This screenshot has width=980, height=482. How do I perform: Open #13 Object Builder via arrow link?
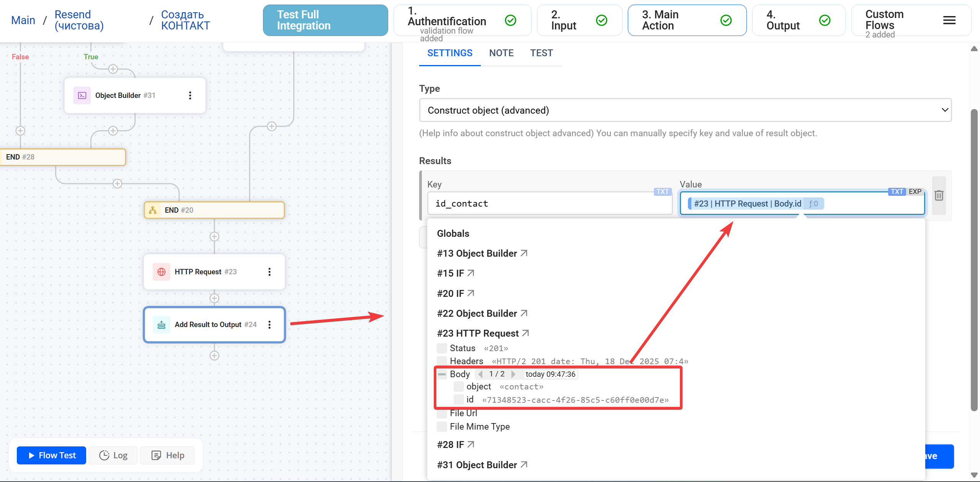(x=524, y=253)
